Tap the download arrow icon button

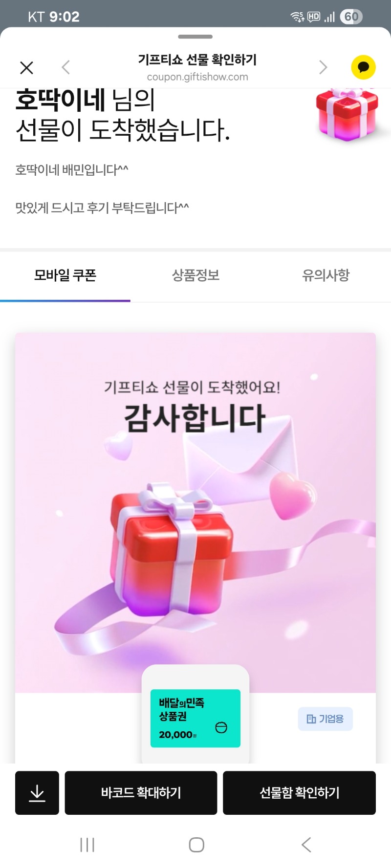point(37,793)
